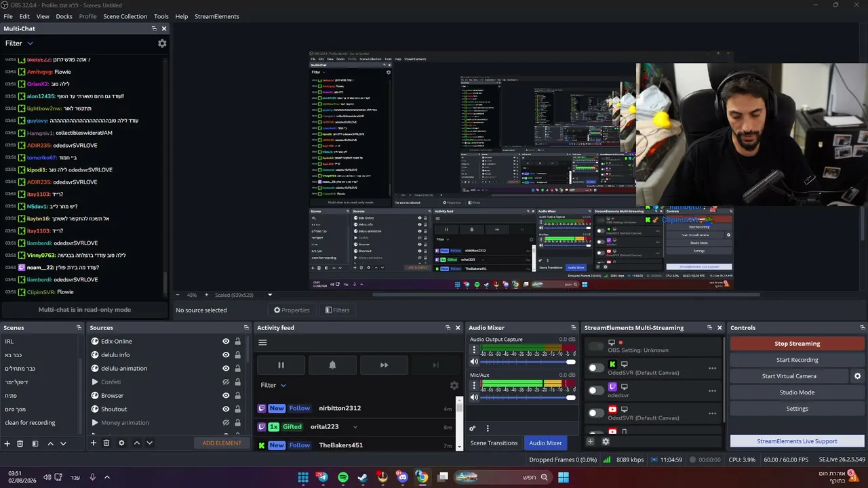
Task: Open more options for Twitch odedsvr output
Action: (712, 391)
